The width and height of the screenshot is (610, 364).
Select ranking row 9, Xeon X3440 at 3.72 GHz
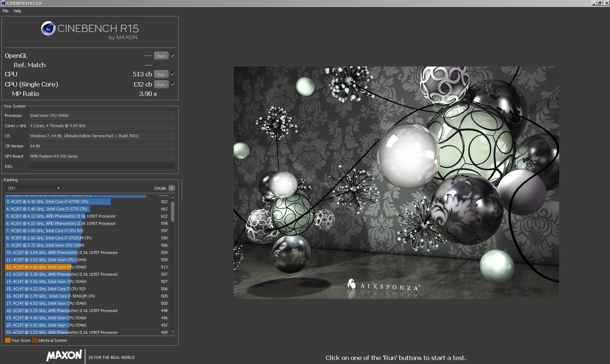87,245
